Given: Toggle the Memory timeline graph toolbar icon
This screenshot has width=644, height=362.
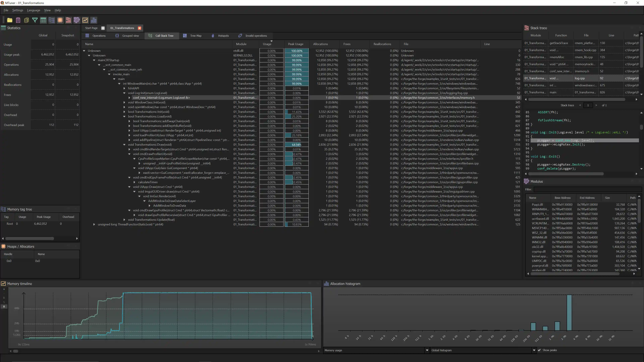Looking at the screenshot, I should click(85, 20).
